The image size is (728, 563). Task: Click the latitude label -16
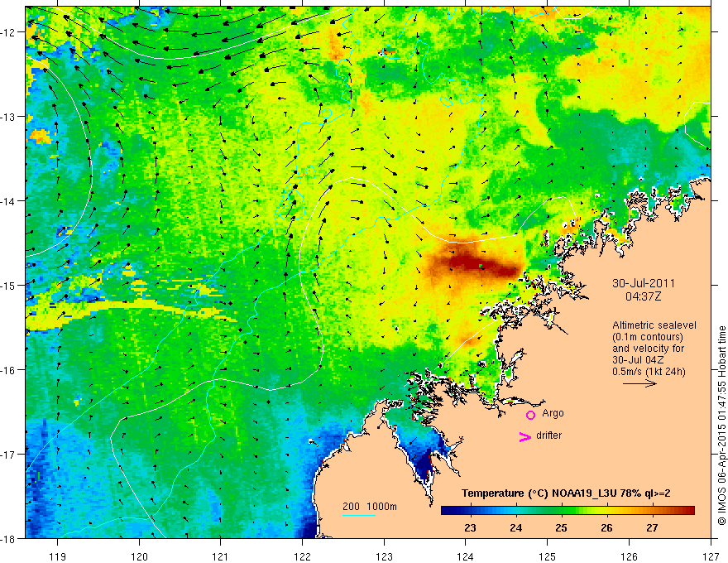pos(8,370)
